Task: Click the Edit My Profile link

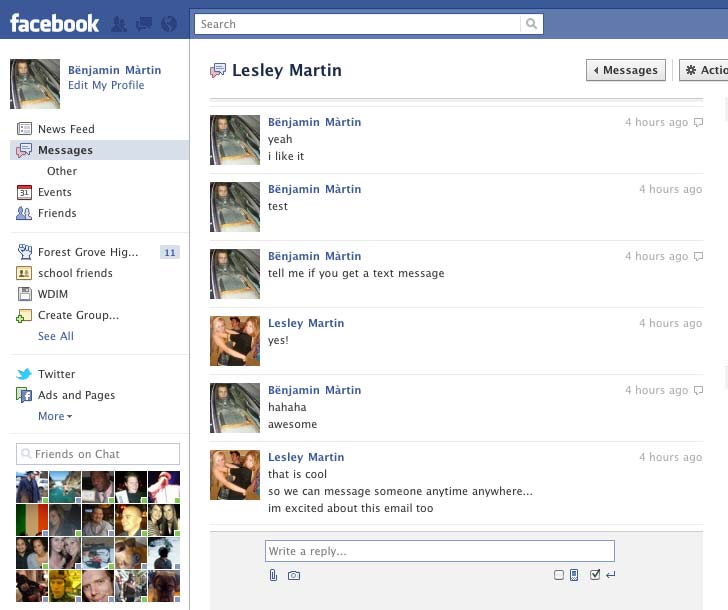Action: (x=106, y=85)
